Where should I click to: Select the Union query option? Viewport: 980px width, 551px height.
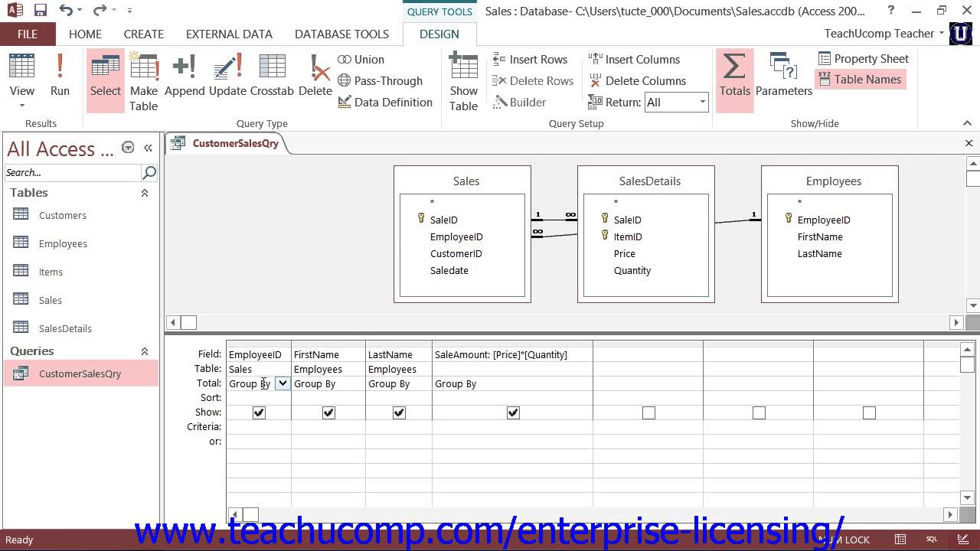pos(361,59)
